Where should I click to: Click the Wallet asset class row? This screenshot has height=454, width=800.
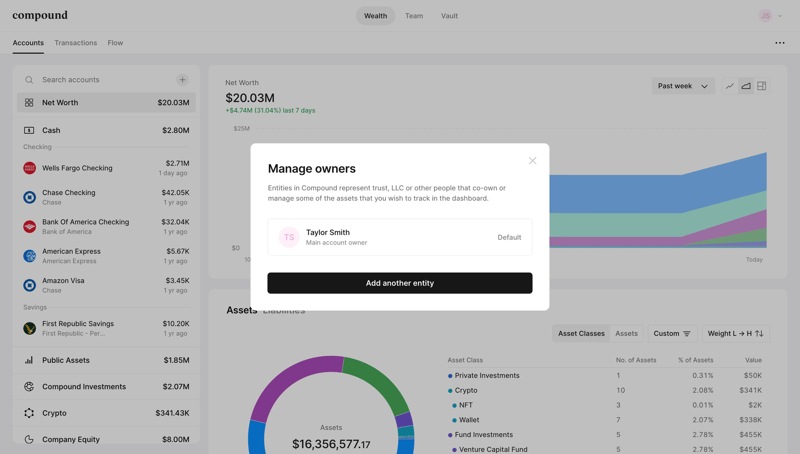(x=605, y=420)
